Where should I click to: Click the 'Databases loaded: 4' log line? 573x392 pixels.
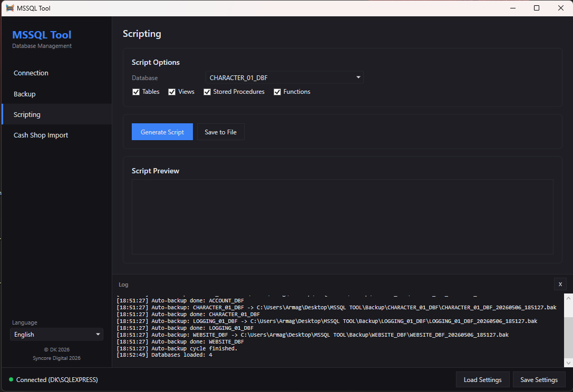[164, 355]
